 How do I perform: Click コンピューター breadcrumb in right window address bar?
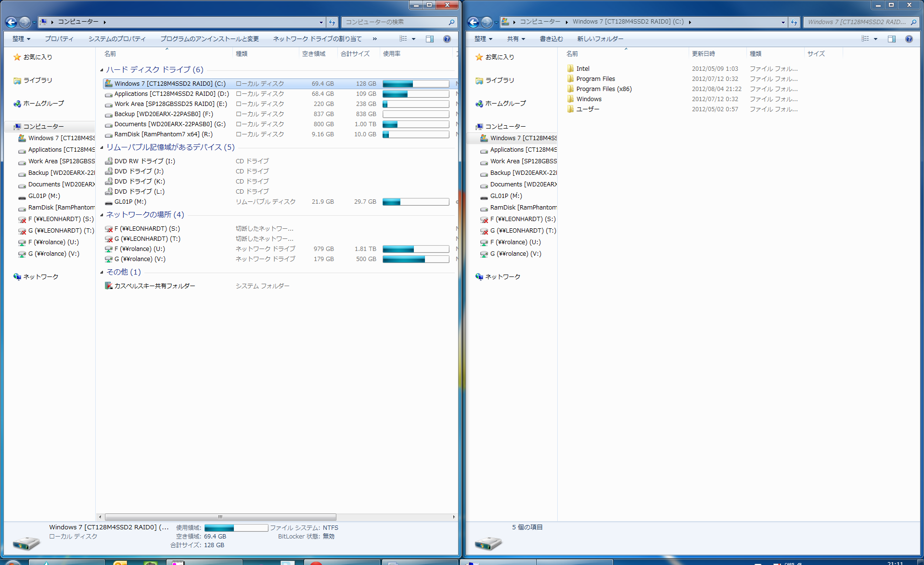pos(540,22)
